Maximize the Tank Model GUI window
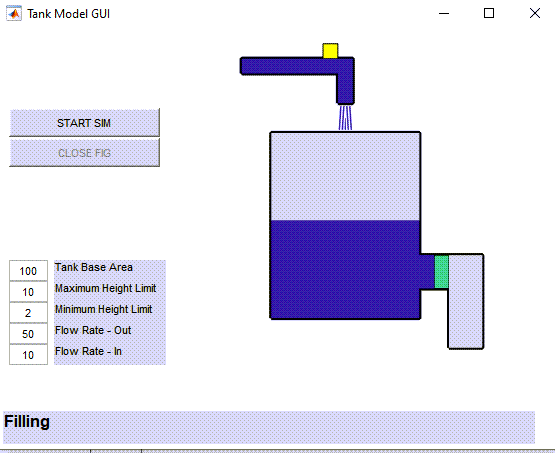 pyautogui.click(x=489, y=13)
